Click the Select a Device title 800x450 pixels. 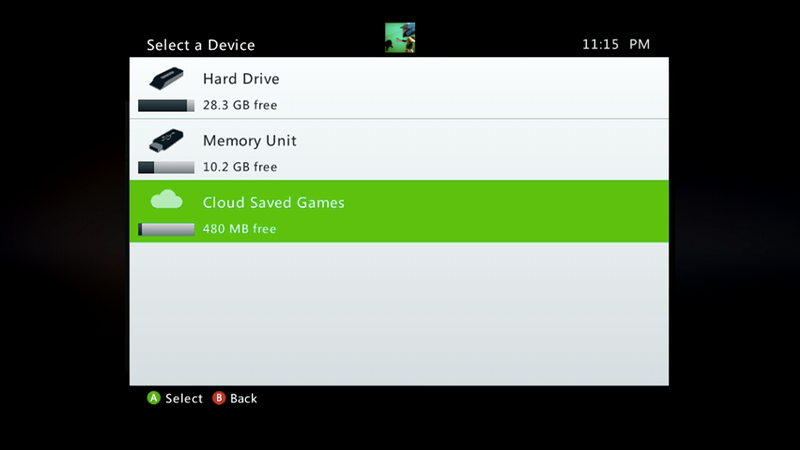[x=201, y=45]
